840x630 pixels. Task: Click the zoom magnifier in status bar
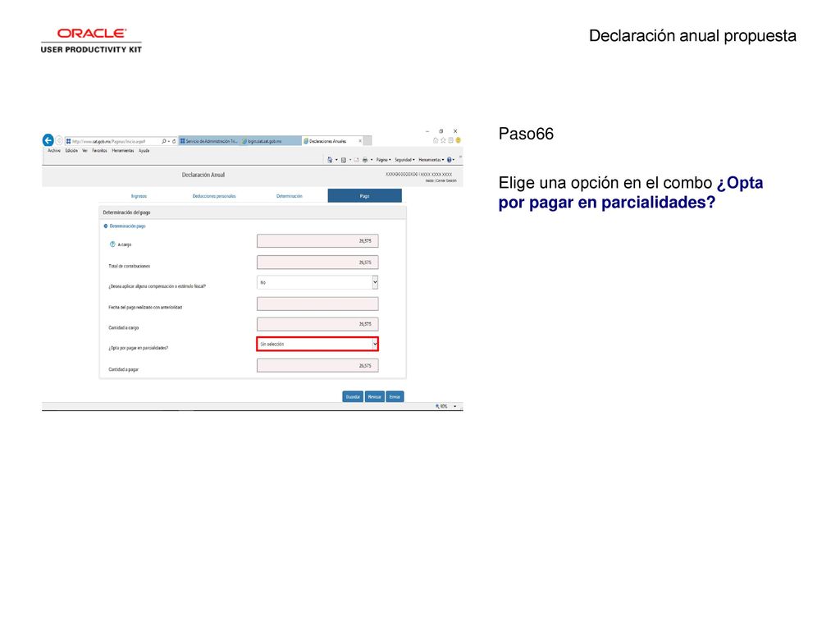pyautogui.click(x=437, y=407)
